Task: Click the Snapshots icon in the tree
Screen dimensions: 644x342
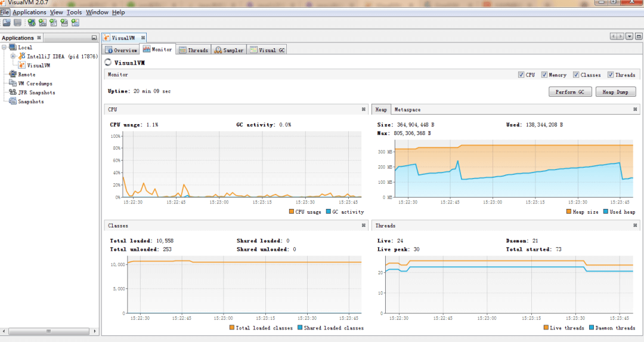Action: point(13,101)
